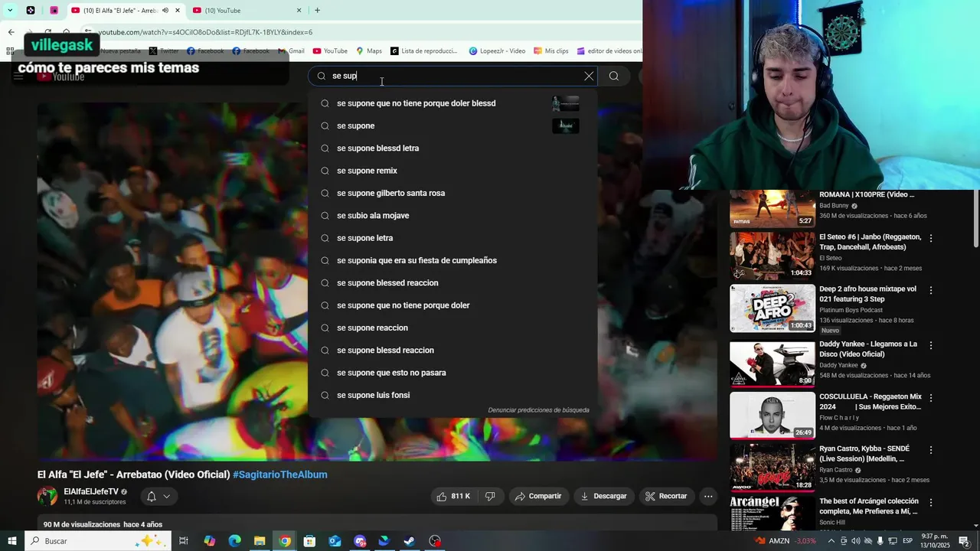
Task: Open 'El Seteo #6 | Janbo' video thumbnail
Action: (773, 256)
